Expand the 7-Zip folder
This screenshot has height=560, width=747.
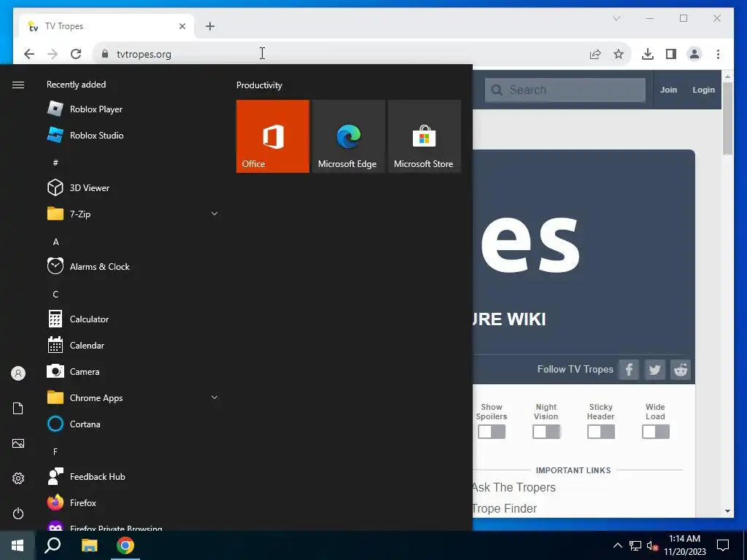click(x=133, y=214)
